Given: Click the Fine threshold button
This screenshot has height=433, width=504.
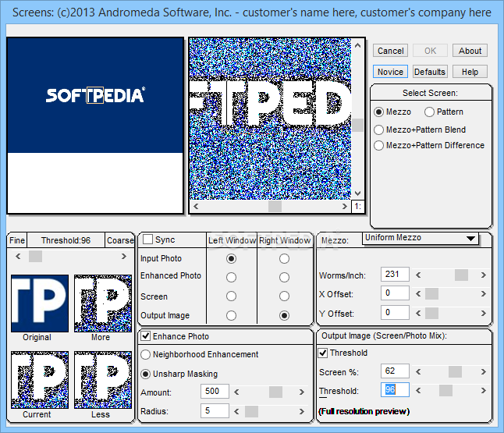Looking at the screenshot, I should [x=17, y=240].
